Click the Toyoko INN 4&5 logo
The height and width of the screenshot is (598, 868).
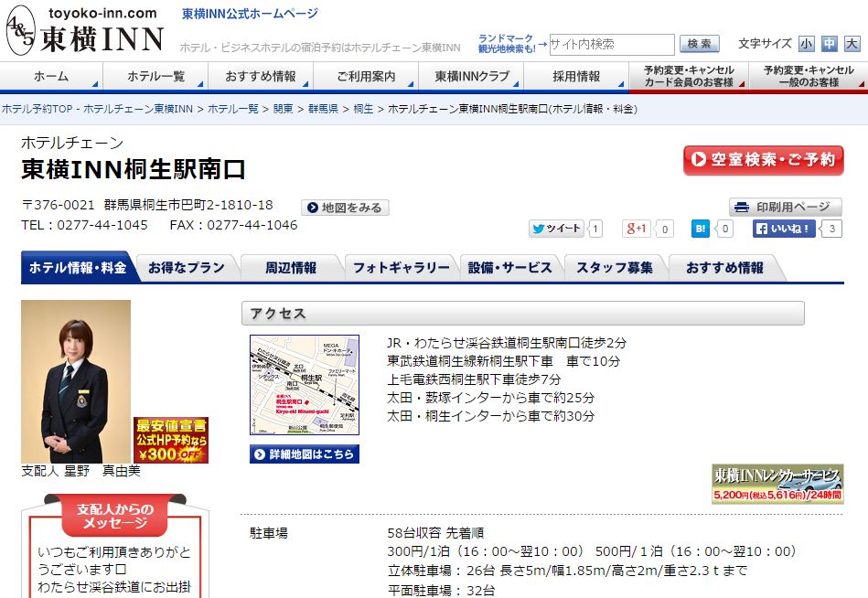tap(85, 31)
